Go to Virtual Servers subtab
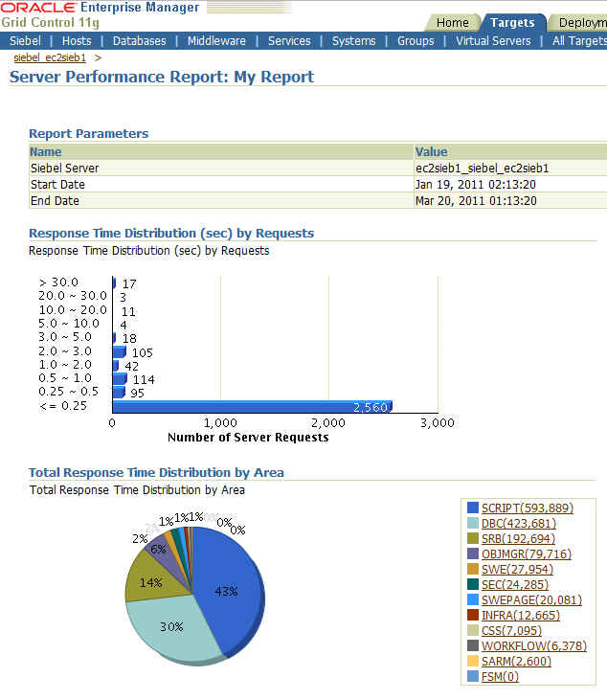Viewport: 607px width, 700px height. coord(493,41)
